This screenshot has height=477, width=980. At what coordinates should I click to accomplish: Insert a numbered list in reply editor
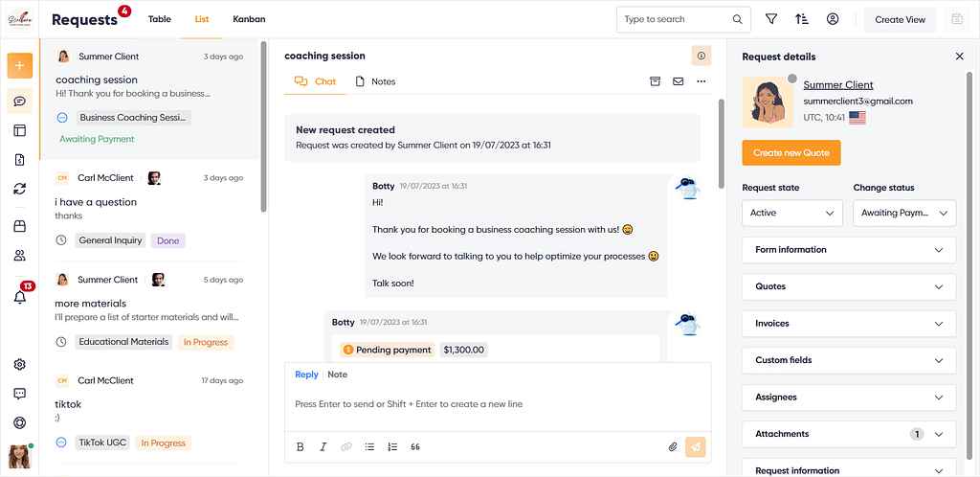pyautogui.click(x=392, y=447)
